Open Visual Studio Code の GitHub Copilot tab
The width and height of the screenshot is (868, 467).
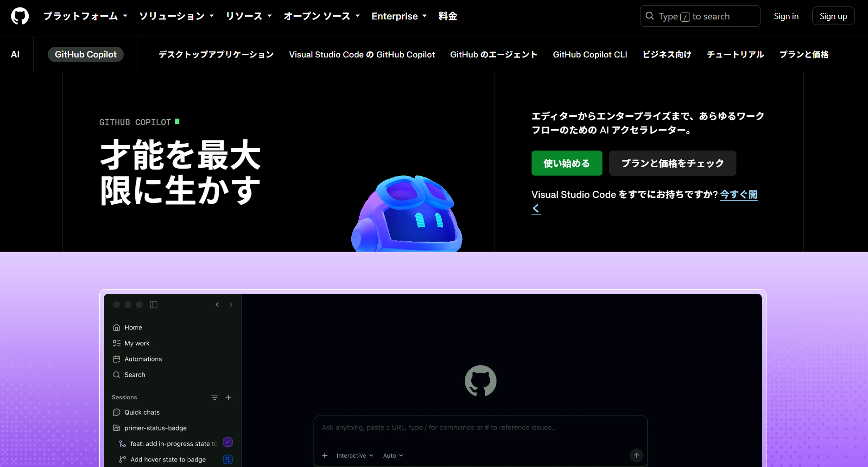362,55
